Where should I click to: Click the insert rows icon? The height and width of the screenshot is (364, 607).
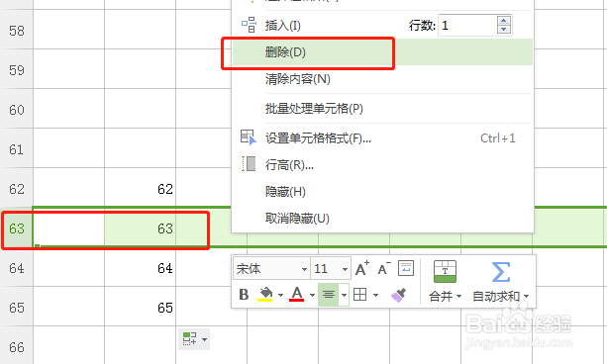[249, 25]
